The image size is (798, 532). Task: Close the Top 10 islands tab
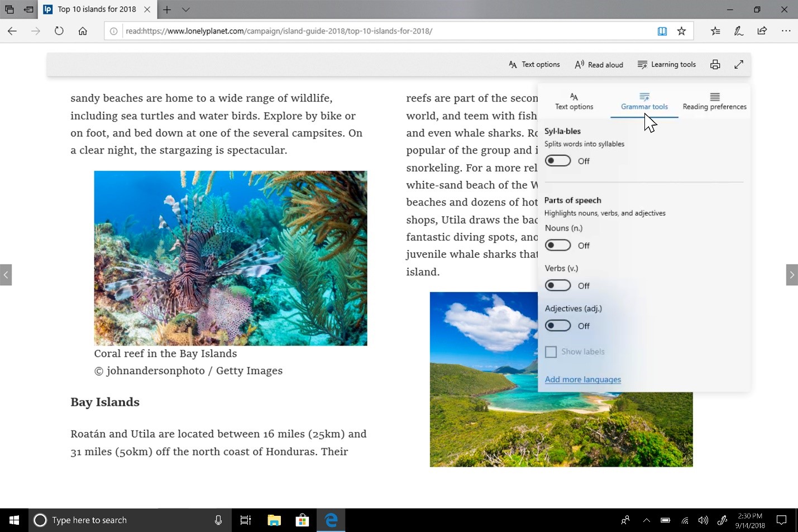(147, 9)
